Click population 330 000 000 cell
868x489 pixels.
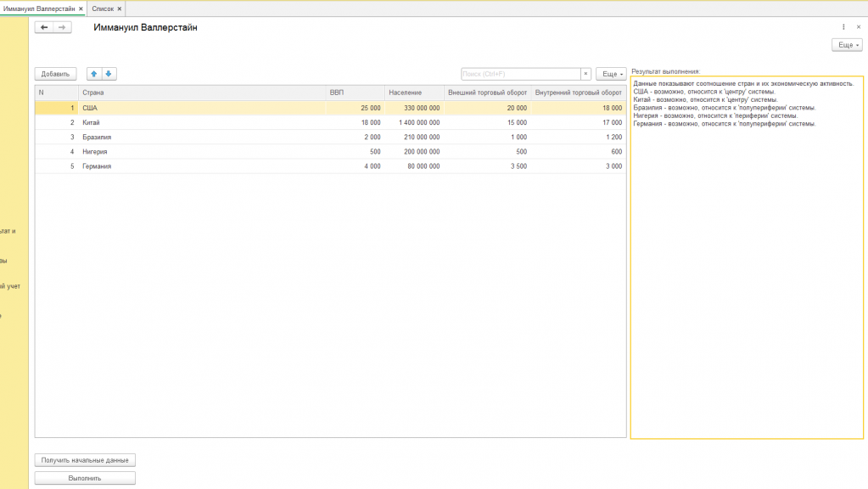[x=414, y=108]
